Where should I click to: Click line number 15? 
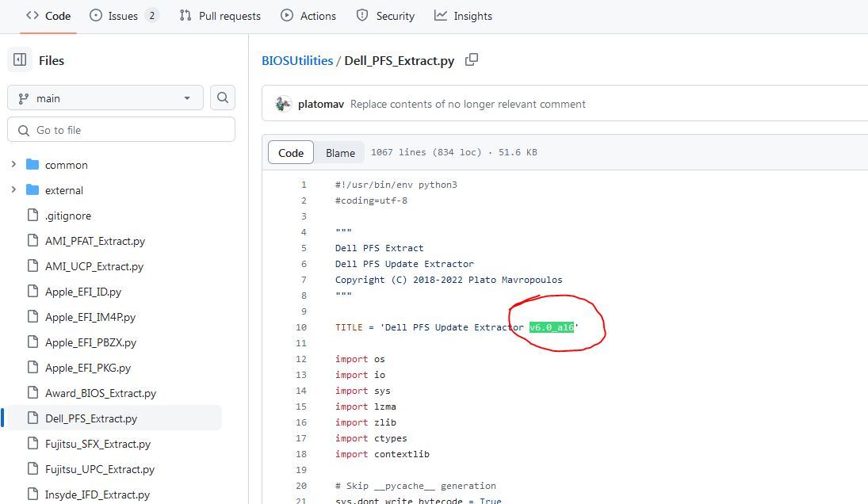point(300,407)
